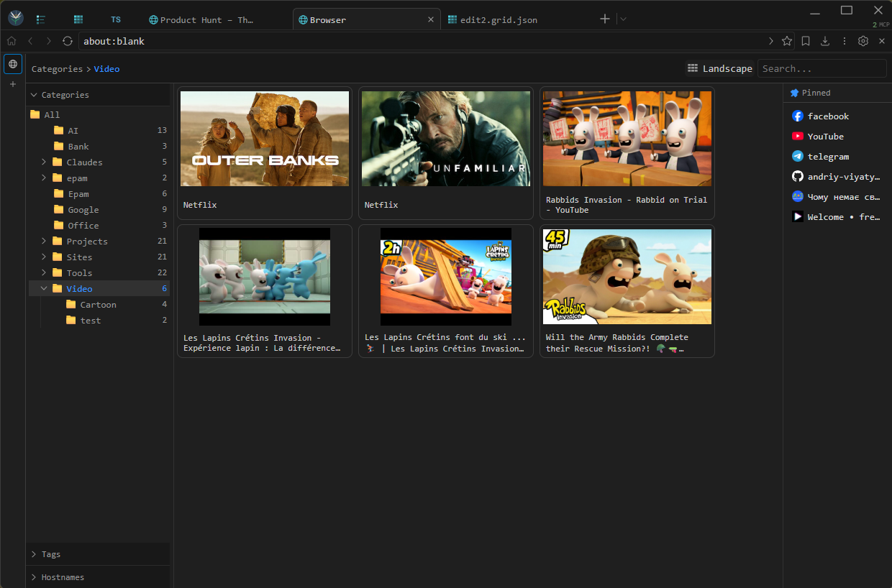Open Rabbids Invasion Rabbid on Trial card
Screen dimensions: 892x588
(x=627, y=153)
